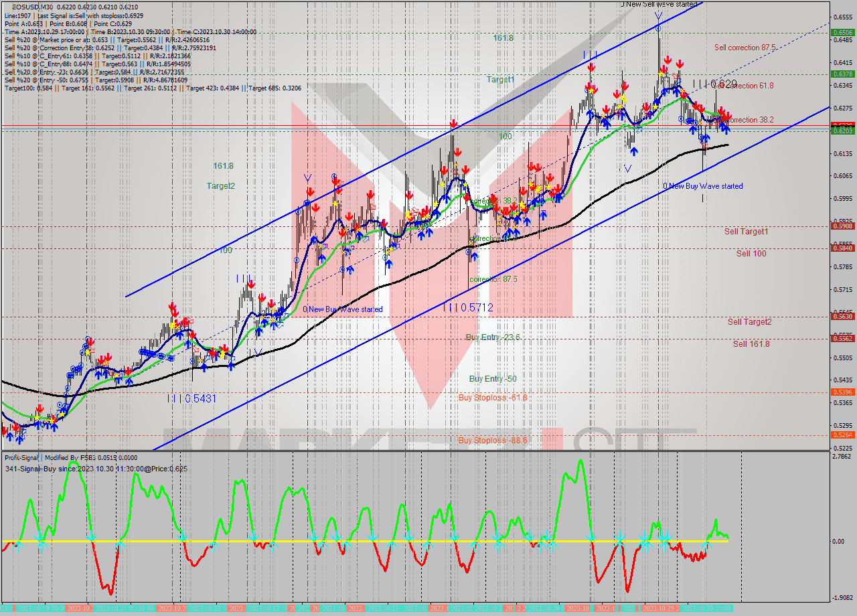The height and width of the screenshot is (616, 857).
Task: Click the green 0.6378 price tag
Action: point(842,74)
